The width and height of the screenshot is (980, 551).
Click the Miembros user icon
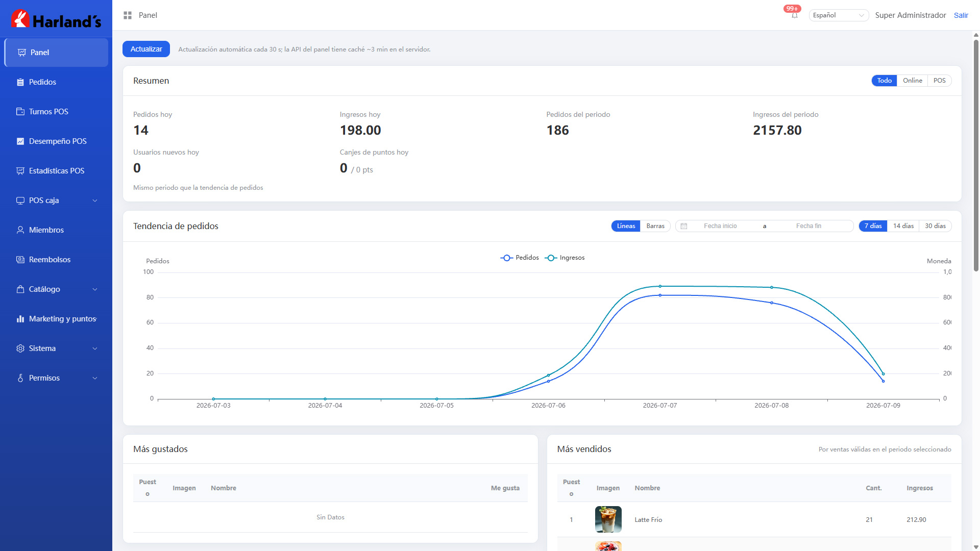click(20, 230)
